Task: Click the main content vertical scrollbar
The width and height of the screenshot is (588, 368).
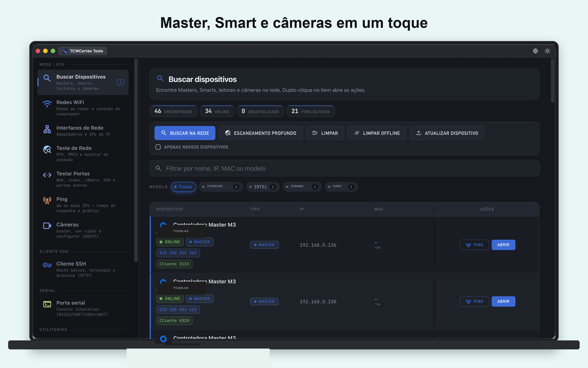Action: [552, 81]
